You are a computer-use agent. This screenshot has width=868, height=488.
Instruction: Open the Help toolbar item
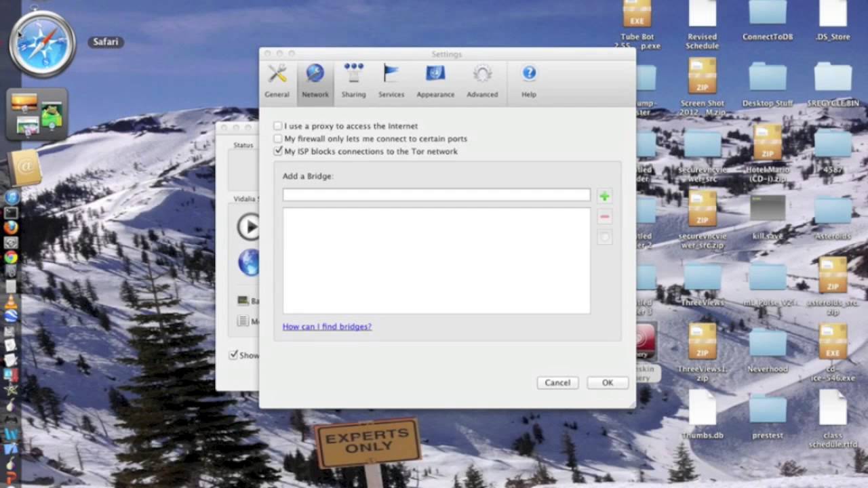[x=529, y=81]
